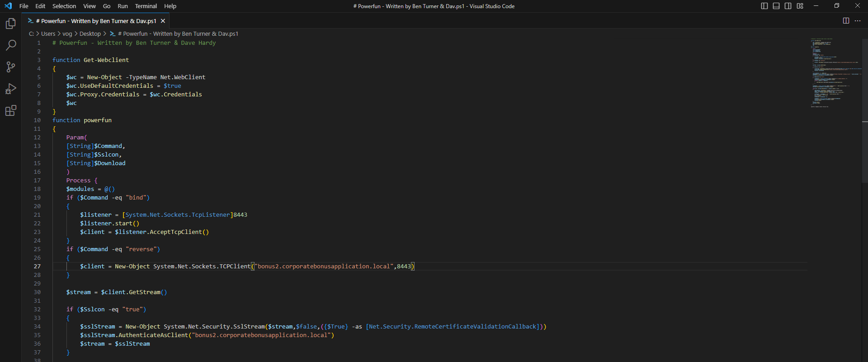Click the RemoteCertificateValidationCallback type text
868x362 pixels.
pos(453,327)
